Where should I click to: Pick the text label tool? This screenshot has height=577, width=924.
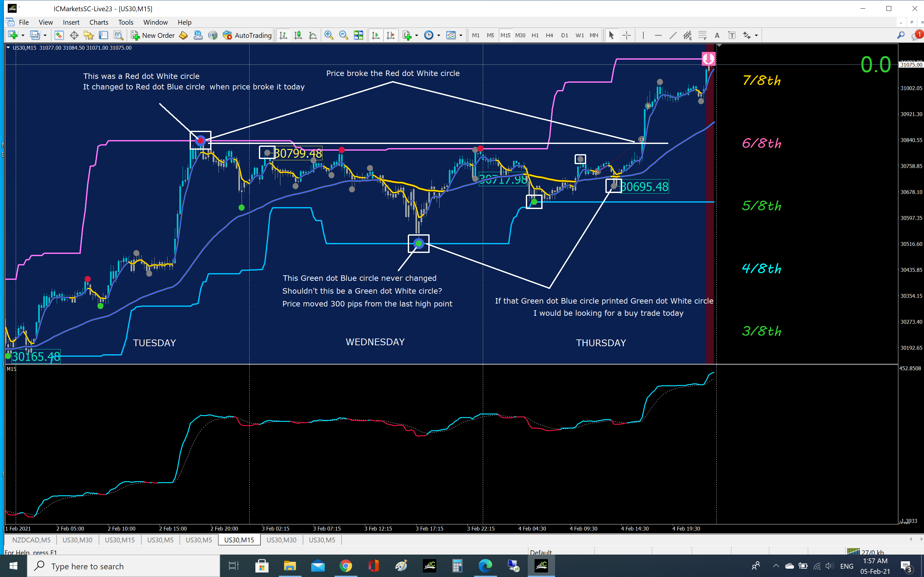[732, 35]
